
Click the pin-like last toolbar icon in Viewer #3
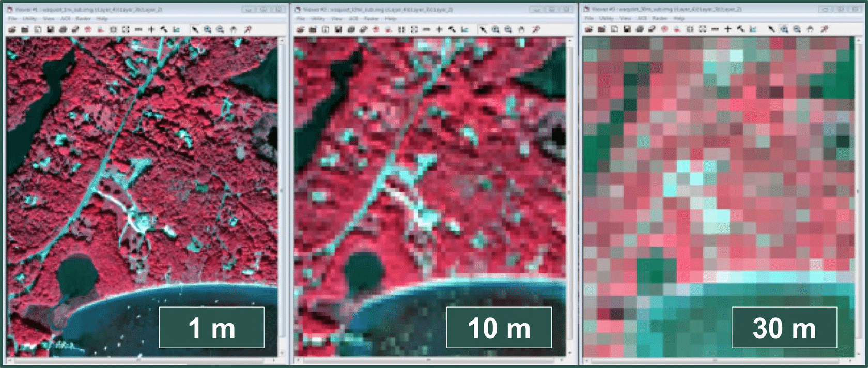[x=824, y=29]
